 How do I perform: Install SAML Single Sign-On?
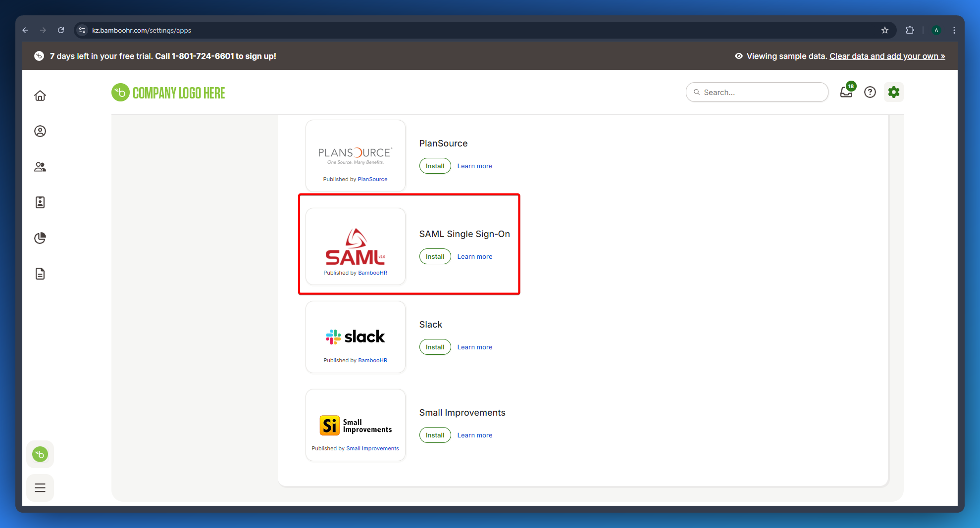435,256
